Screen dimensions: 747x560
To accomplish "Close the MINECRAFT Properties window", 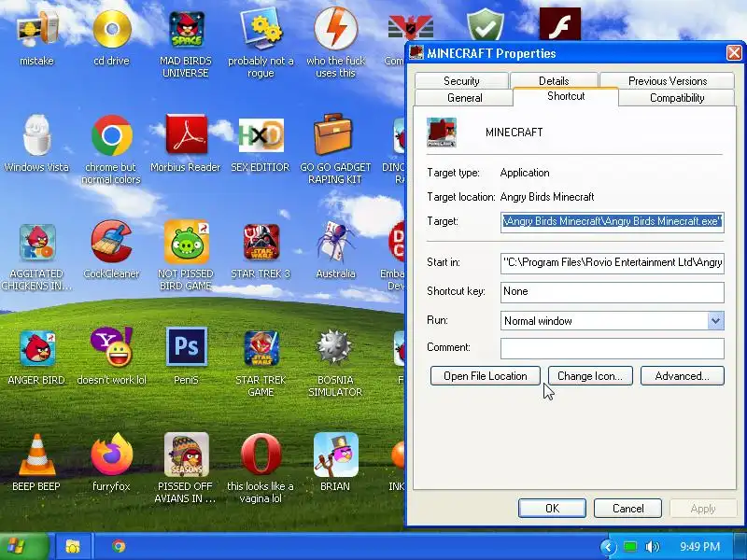I will pos(734,53).
